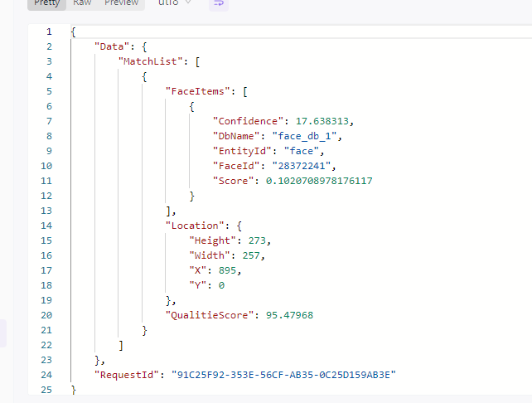Screen dimensions: 532x403
Task: Open the utf8 encoding dropdown
Action: 174,3
